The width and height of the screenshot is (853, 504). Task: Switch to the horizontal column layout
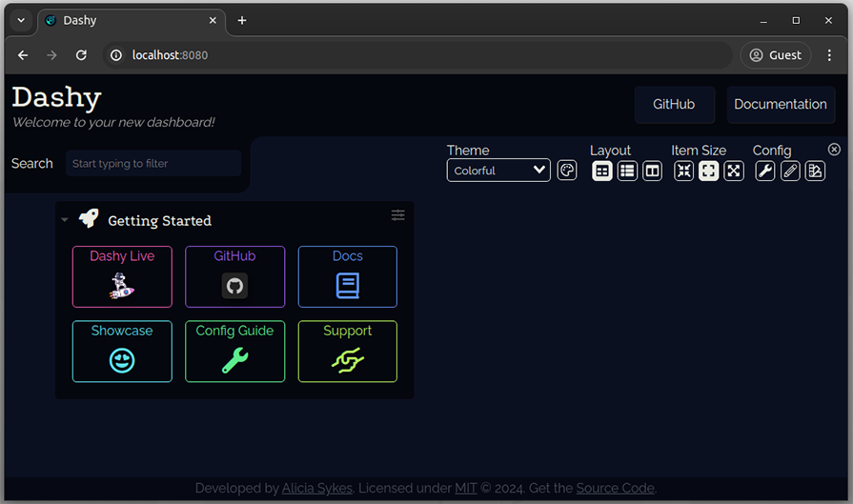pyautogui.click(x=652, y=171)
